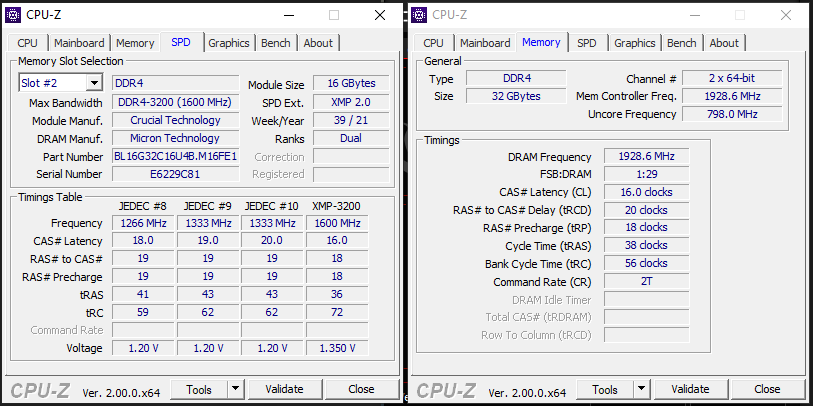Select the Memory tab in the left window

point(135,43)
